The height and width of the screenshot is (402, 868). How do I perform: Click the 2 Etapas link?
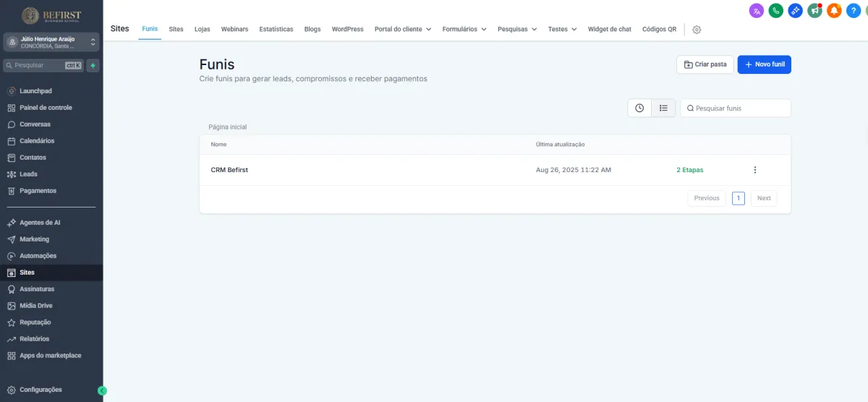tap(690, 170)
